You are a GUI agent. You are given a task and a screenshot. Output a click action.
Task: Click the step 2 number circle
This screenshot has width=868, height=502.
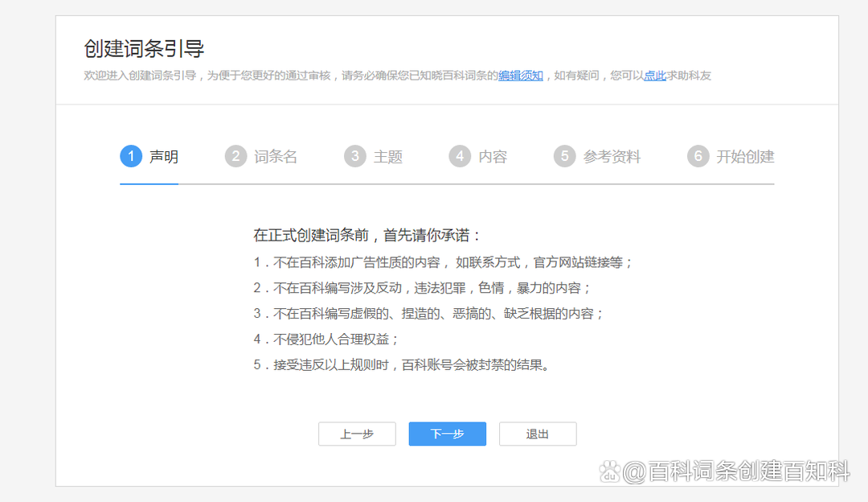(x=235, y=156)
